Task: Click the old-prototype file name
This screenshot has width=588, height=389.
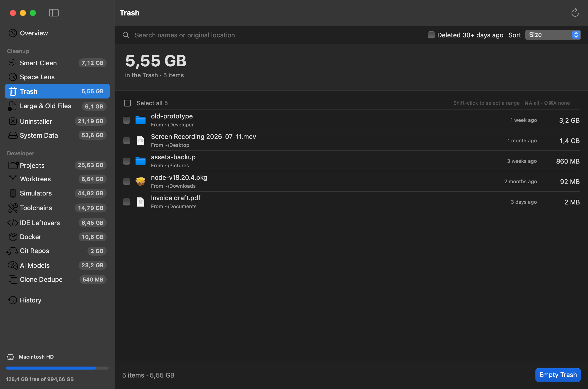Action: pyautogui.click(x=172, y=116)
